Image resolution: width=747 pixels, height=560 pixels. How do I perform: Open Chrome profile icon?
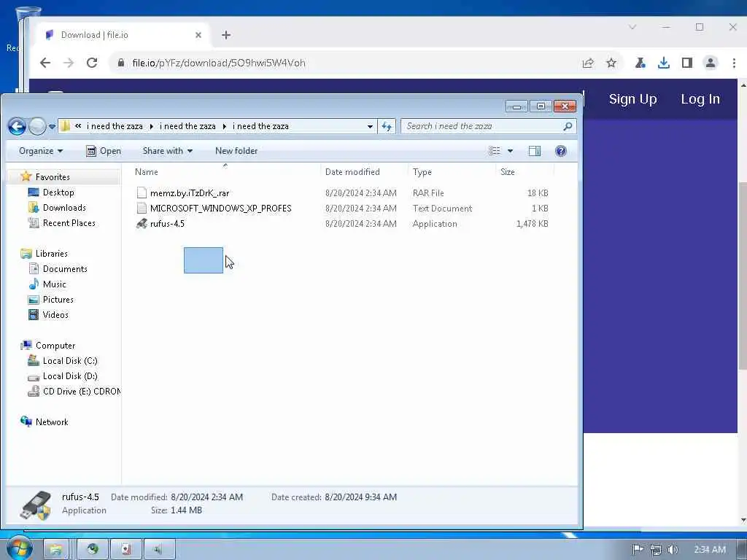coord(711,63)
